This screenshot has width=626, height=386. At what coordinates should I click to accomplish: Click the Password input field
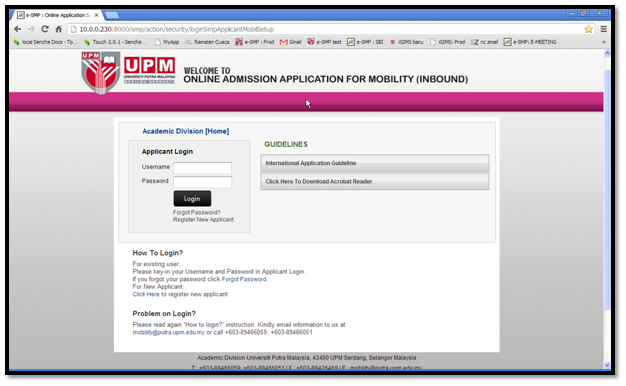[202, 182]
